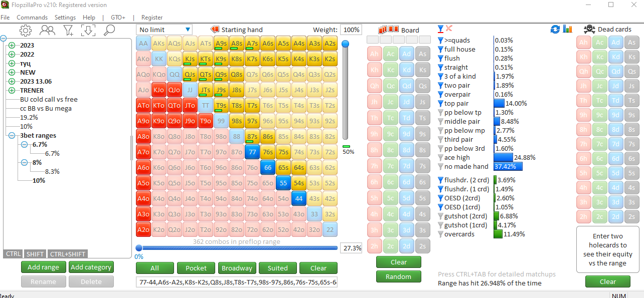Select all Pocket pairs with Pocket button
This screenshot has height=298, width=644.
[x=196, y=268]
